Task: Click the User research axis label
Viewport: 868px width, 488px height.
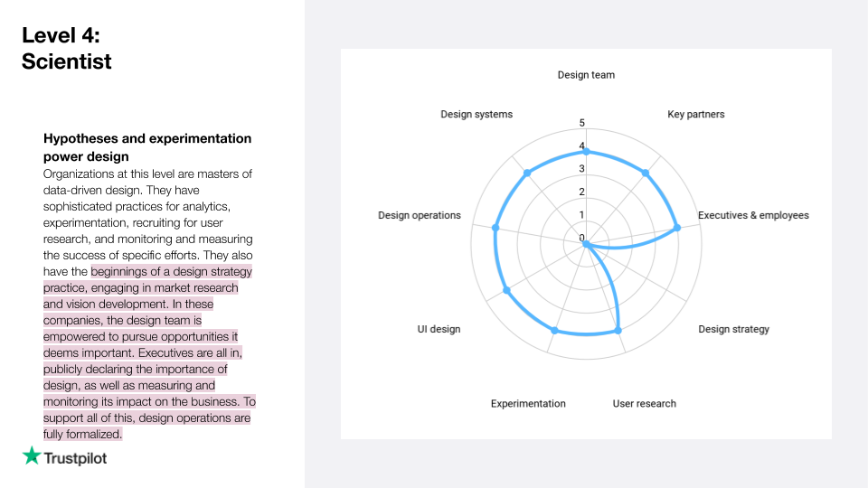Action: click(x=644, y=403)
